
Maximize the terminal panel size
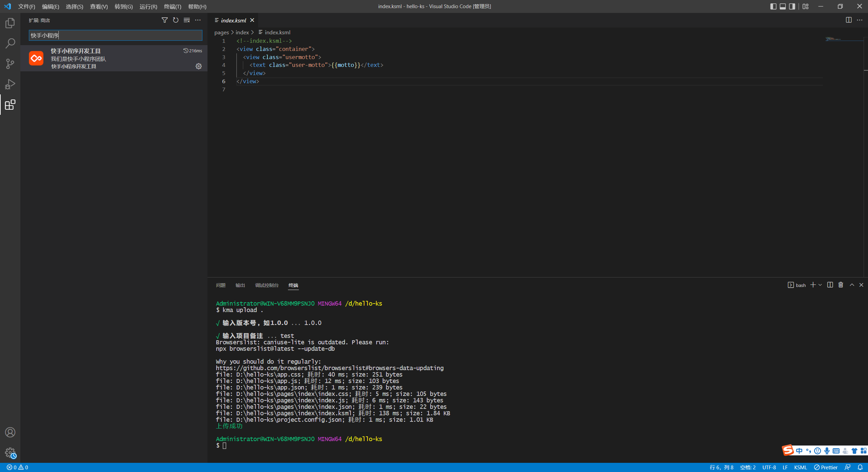click(852, 285)
